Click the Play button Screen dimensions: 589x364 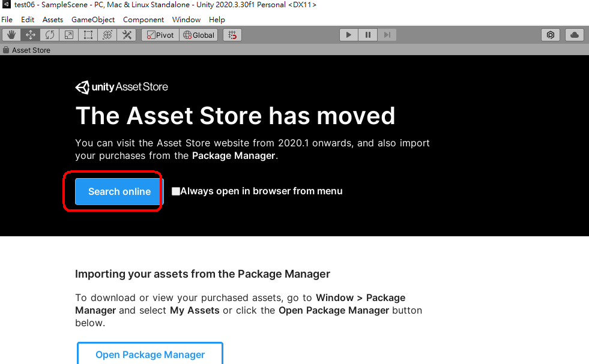tap(349, 35)
